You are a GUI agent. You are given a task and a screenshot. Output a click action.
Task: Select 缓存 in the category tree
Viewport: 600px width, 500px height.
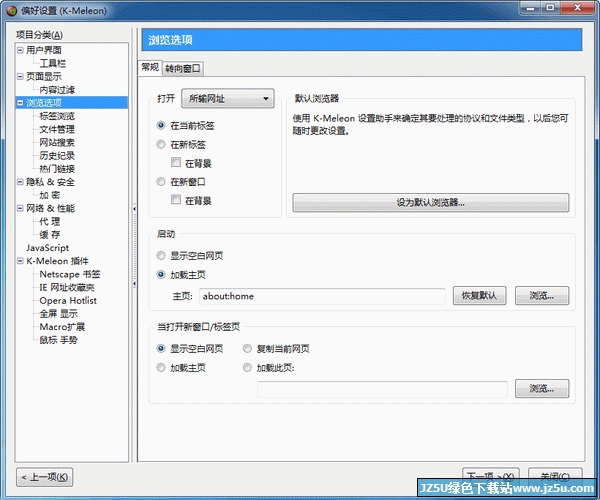click(50, 235)
